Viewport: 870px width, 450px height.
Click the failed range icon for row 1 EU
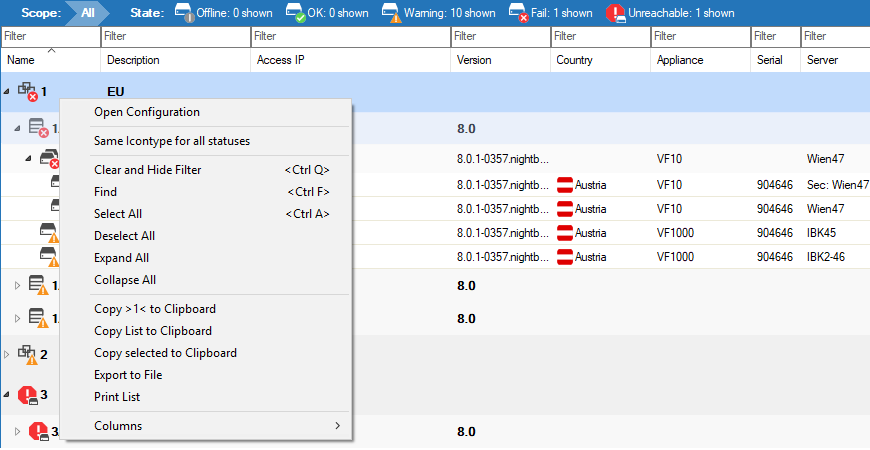[27, 92]
